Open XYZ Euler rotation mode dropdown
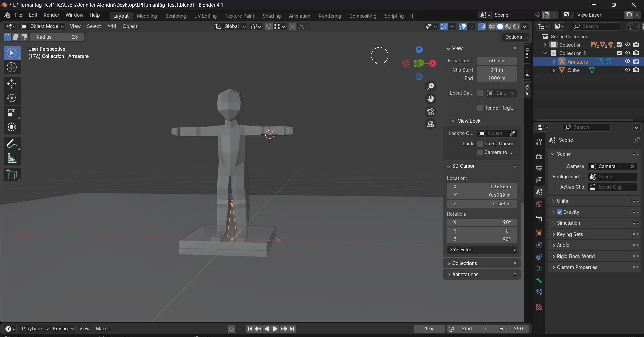 [x=482, y=250]
